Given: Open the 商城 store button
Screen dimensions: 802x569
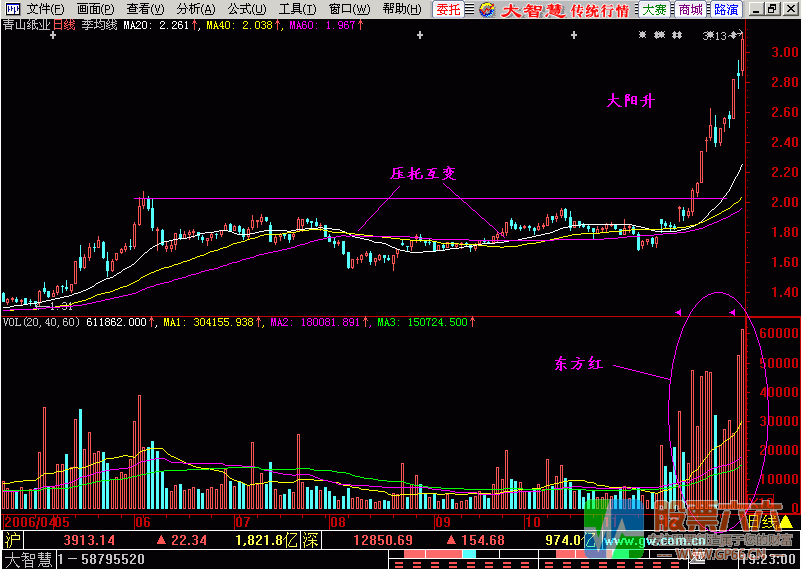Looking at the screenshot, I should coord(690,9).
